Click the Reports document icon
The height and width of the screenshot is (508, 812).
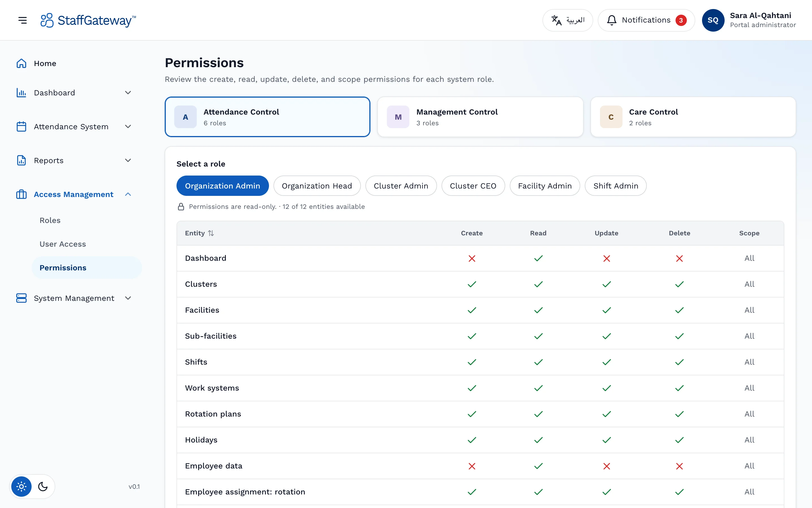click(x=21, y=161)
